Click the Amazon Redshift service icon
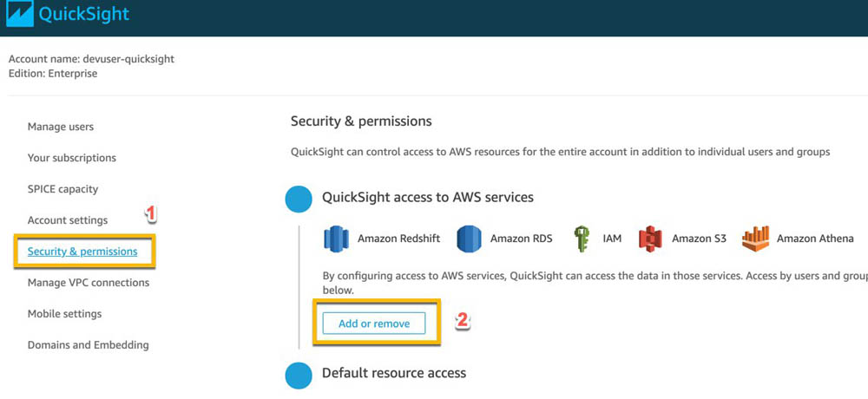Viewport: 868px width, 399px height. [x=336, y=239]
